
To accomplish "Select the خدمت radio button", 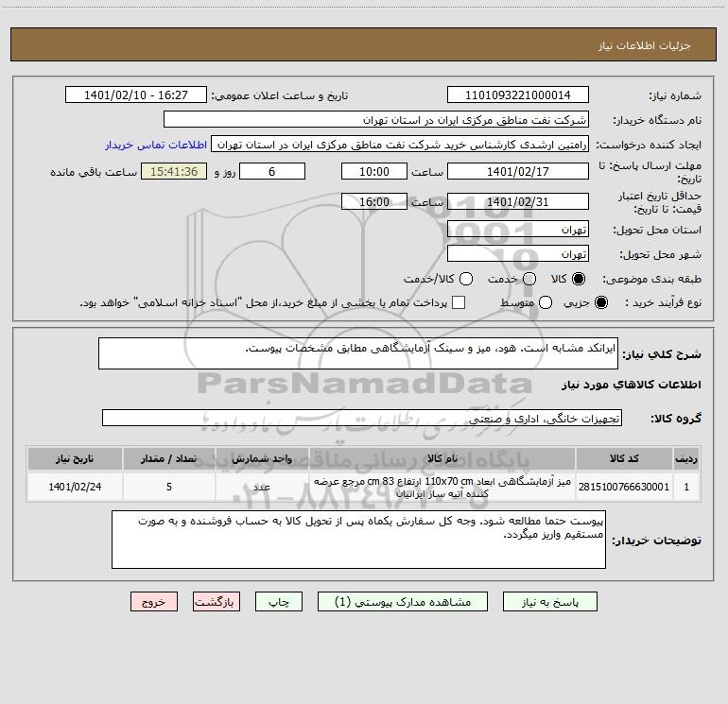I will pos(529,279).
